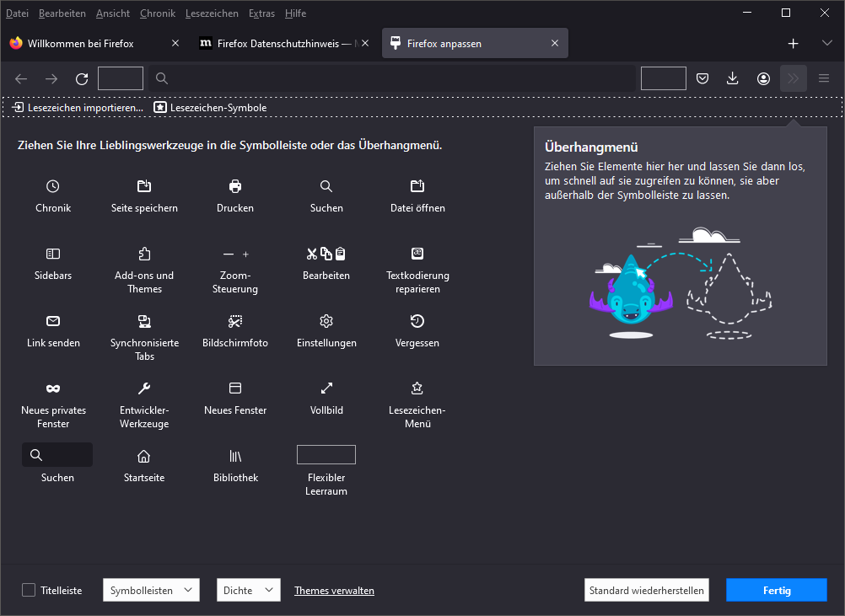Click the Synchronisierte Tabs icon
This screenshot has width=845, height=616.
[144, 321]
